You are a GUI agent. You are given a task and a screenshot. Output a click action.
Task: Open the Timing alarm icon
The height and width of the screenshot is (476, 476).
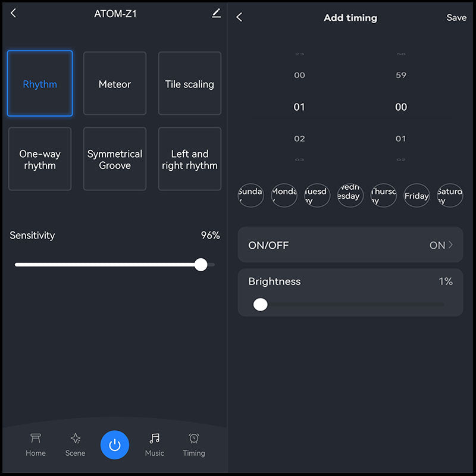(x=193, y=444)
